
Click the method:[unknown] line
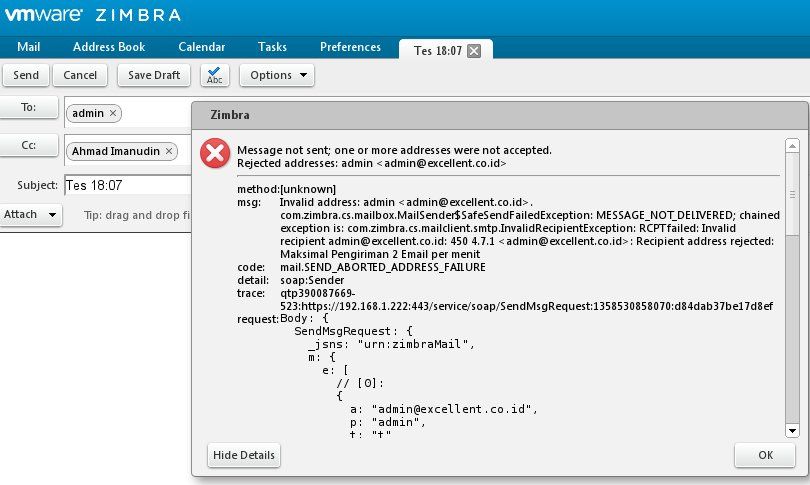[x=286, y=189]
